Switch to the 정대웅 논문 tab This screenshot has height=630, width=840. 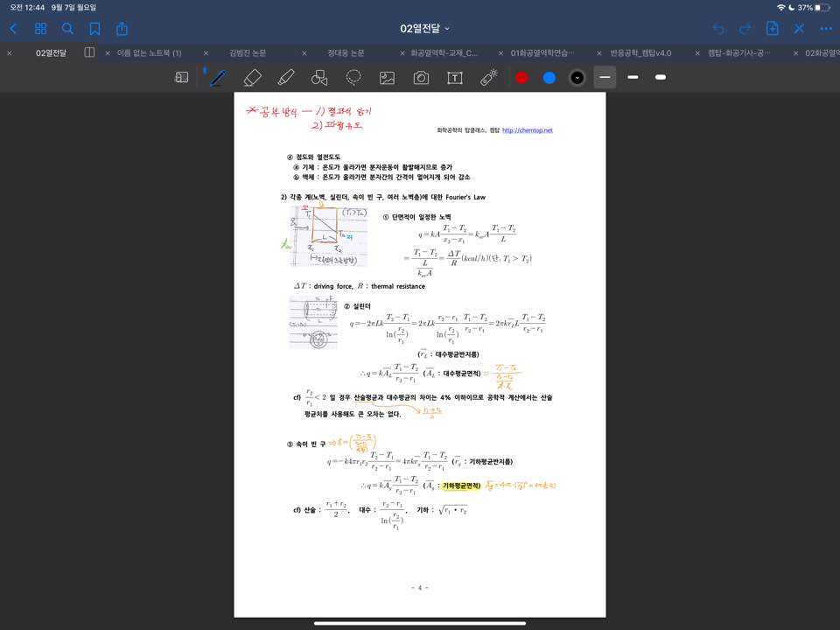click(346, 53)
